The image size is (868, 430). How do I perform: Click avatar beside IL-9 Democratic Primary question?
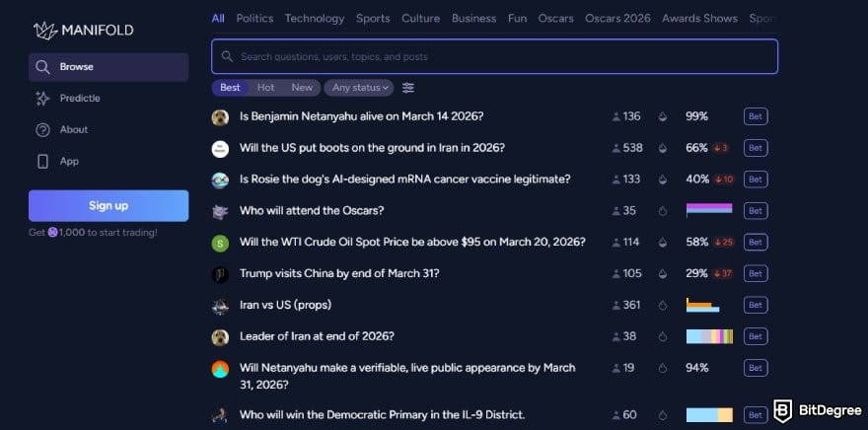[x=220, y=415]
